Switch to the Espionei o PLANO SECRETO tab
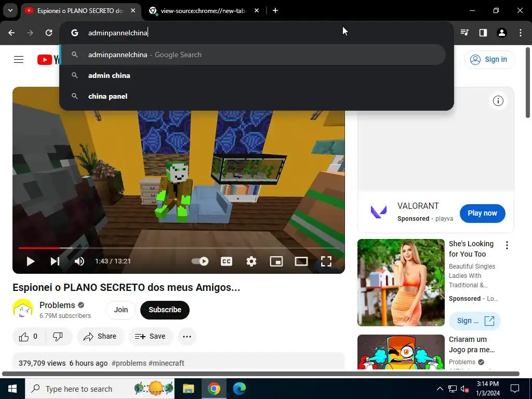The width and height of the screenshot is (532, 399). coord(79,11)
